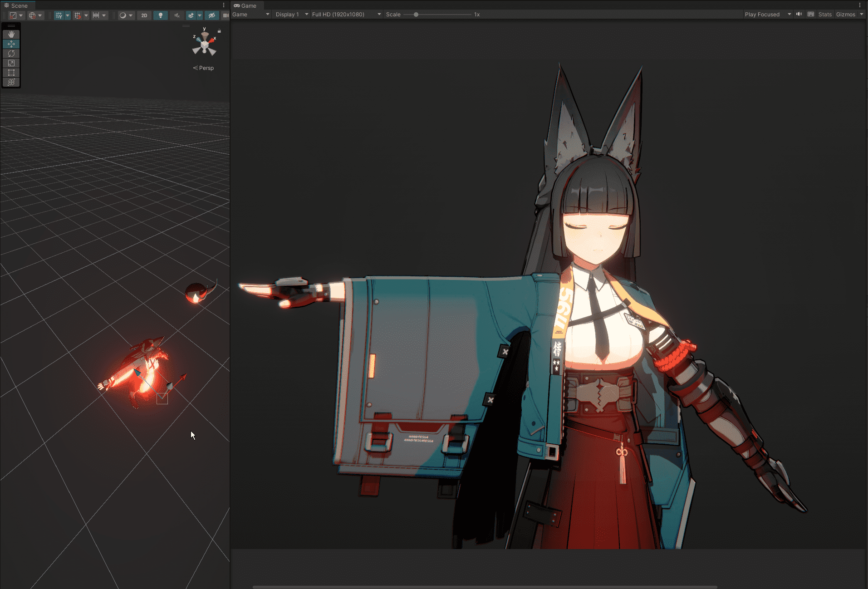Toggle scene lighting lightbulb
This screenshot has height=589, width=868.
[x=160, y=15]
